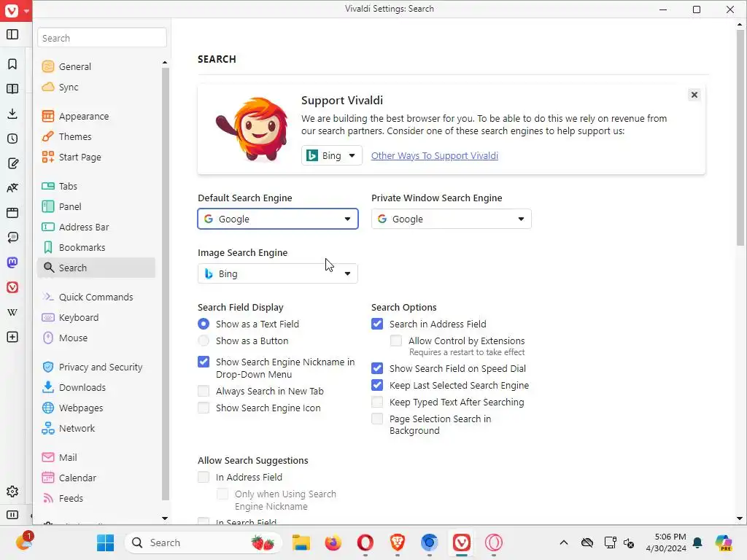The height and width of the screenshot is (560, 747).
Task: Select Show as a Text Field
Action: click(204, 324)
